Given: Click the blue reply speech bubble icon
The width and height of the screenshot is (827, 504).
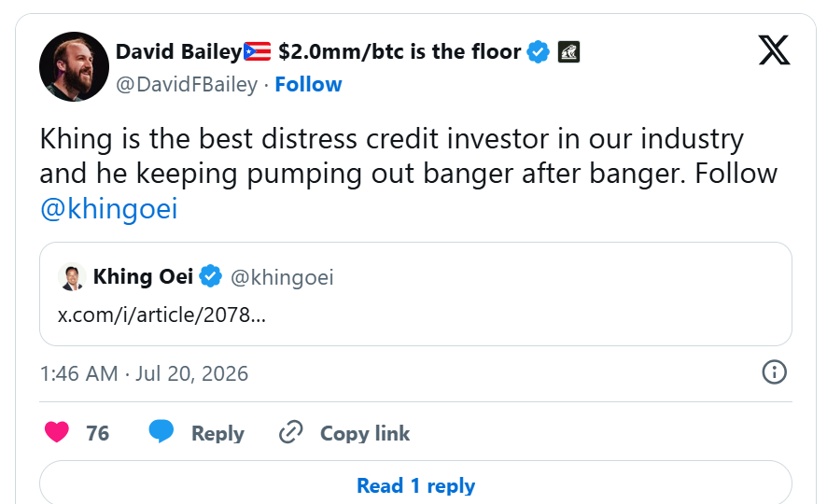Looking at the screenshot, I should 161,431.
